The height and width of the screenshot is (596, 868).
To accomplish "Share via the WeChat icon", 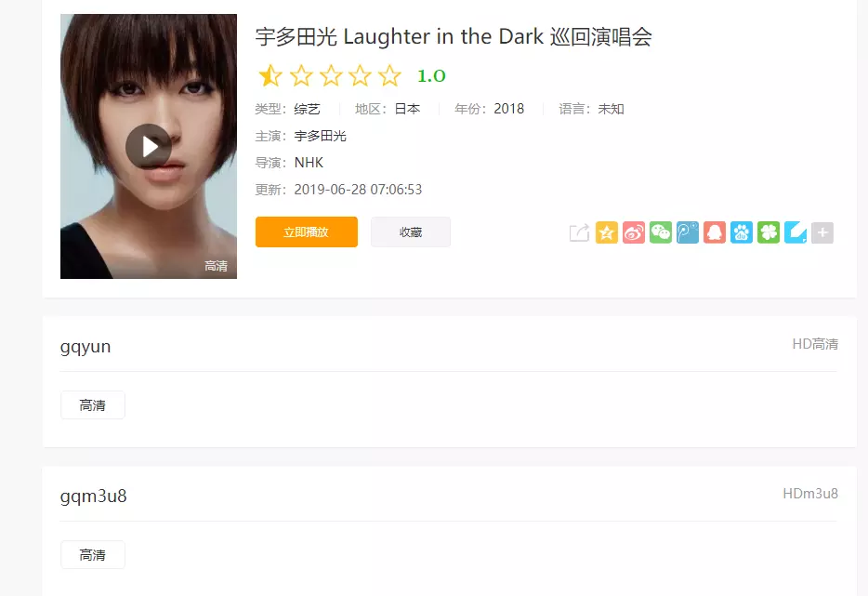I will 661,232.
